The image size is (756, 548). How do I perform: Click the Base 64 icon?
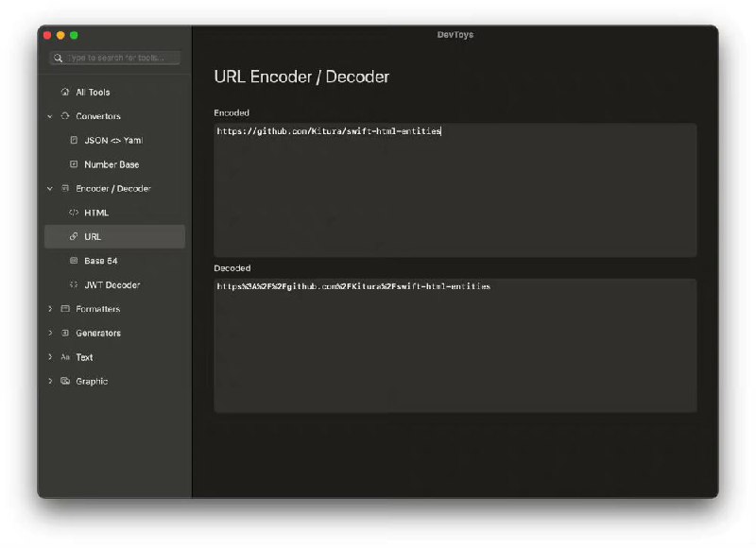[x=74, y=260]
